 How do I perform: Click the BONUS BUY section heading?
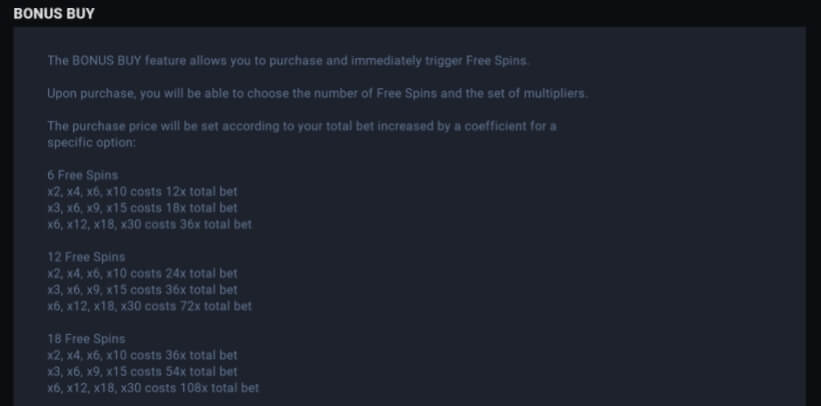click(54, 14)
